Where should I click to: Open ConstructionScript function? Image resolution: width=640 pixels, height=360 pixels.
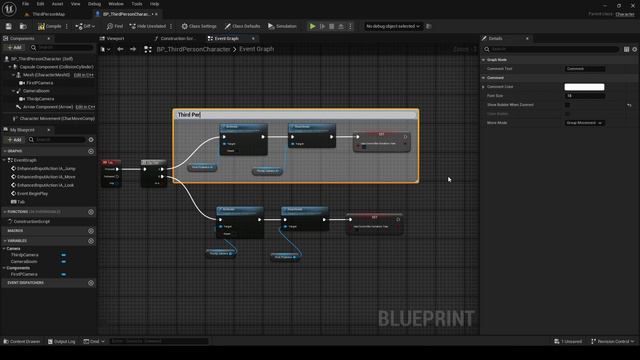click(31, 222)
